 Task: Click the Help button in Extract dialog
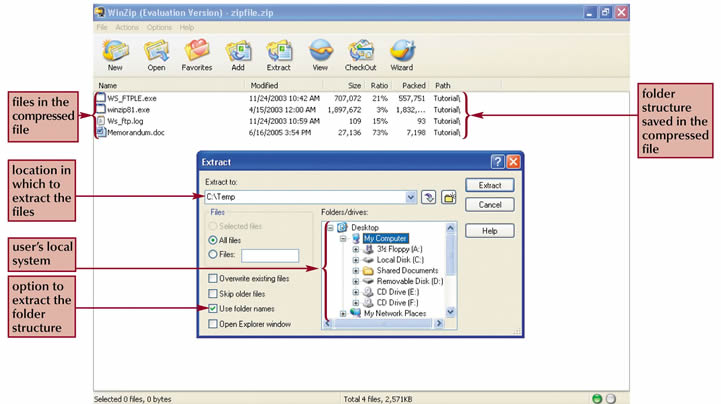490,231
